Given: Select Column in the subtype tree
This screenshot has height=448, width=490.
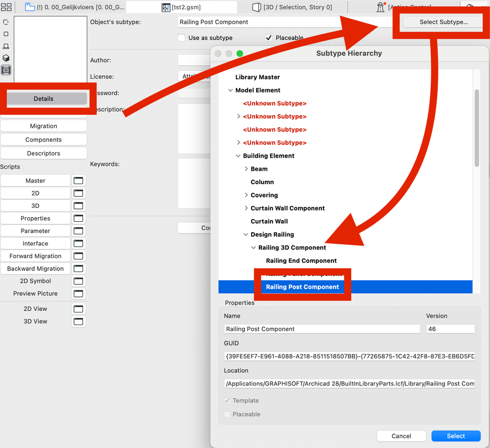Looking at the screenshot, I should pos(262,183).
